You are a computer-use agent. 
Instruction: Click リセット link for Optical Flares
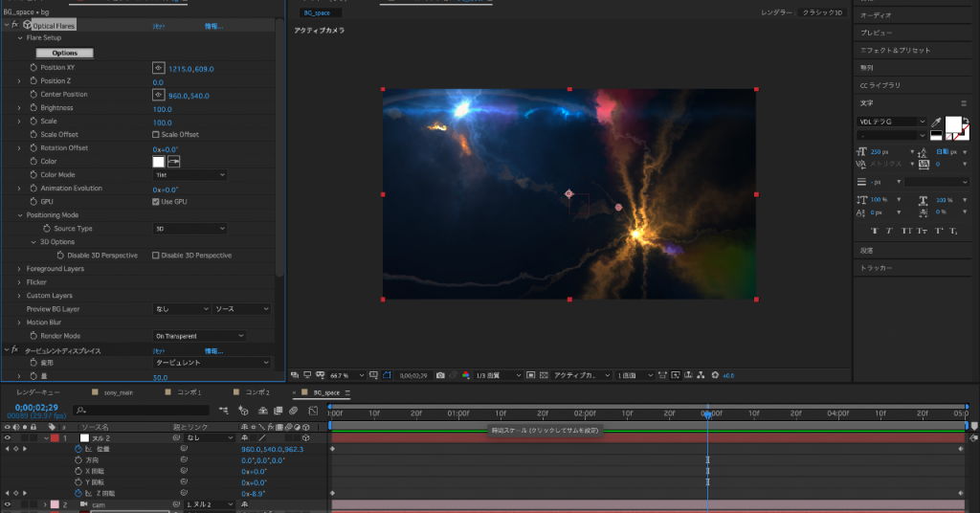coord(159,26)
